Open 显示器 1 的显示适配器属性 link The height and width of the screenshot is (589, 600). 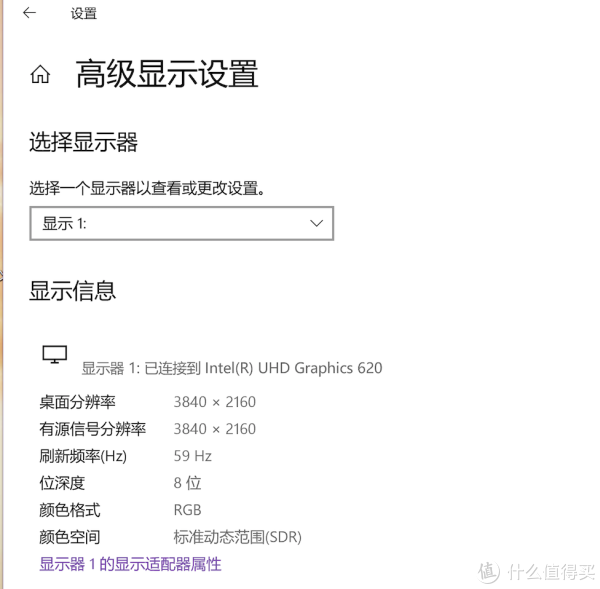click(x=130, y=564)
